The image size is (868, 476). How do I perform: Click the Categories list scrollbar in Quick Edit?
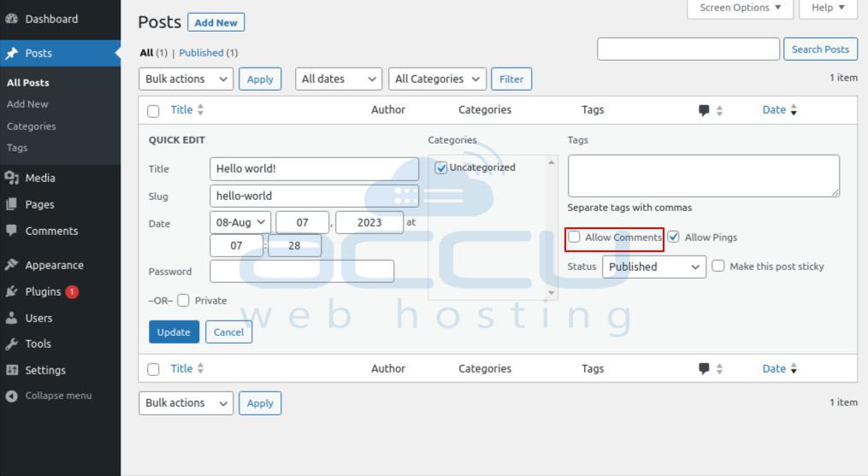click(551, 226)
